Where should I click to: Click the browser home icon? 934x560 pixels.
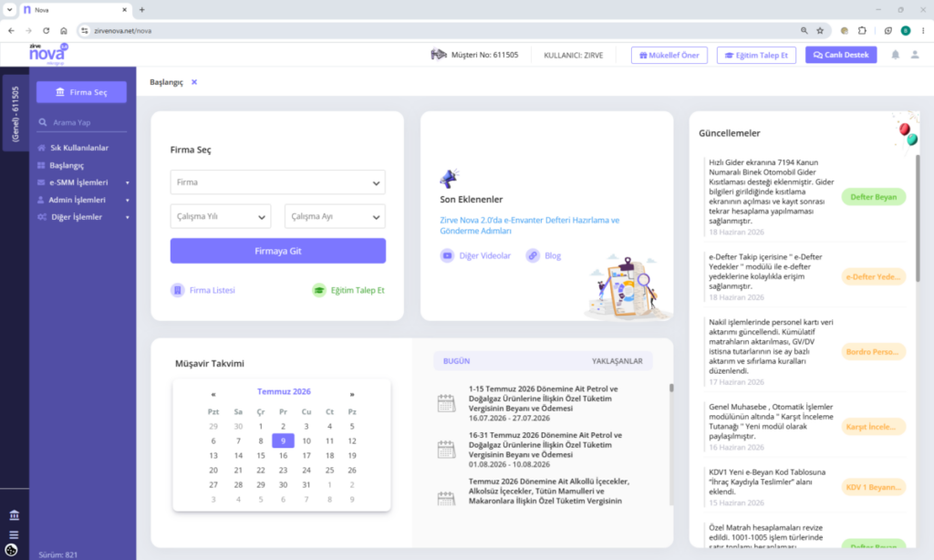coord(64,30)
